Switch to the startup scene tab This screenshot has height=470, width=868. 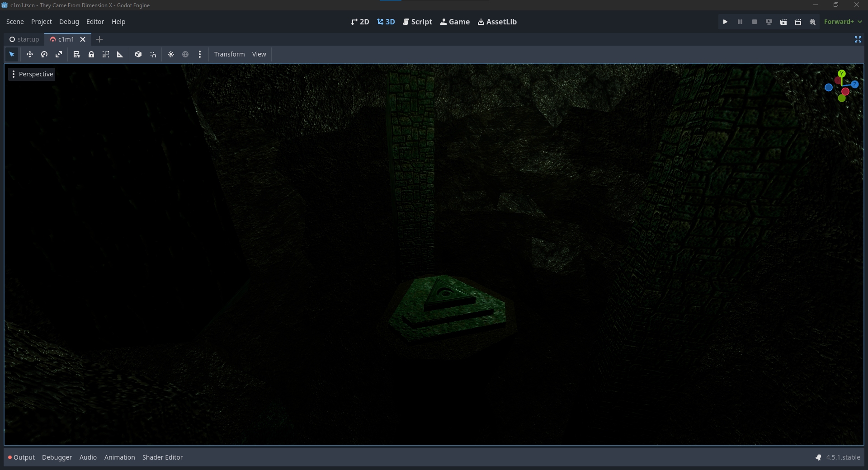click(x=24, y=39)
